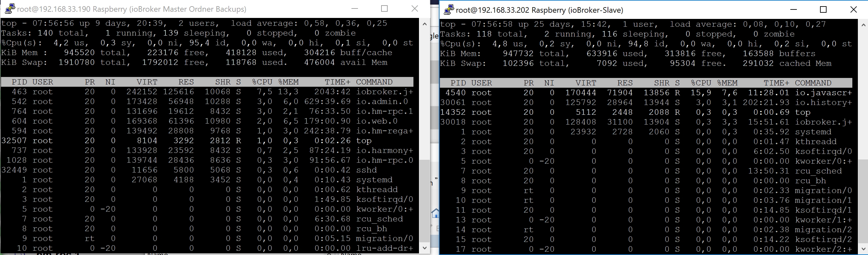Maximize the ioBroker Master window

coord(384,9)
